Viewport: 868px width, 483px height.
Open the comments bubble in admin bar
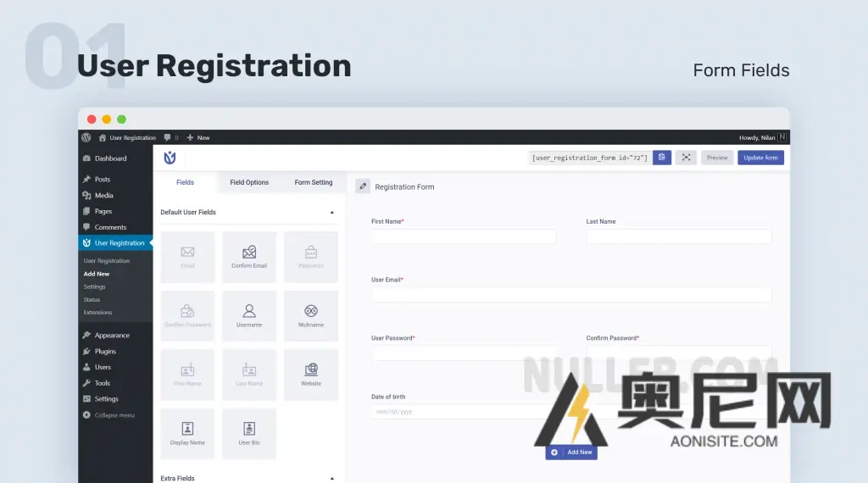(170, 138)
